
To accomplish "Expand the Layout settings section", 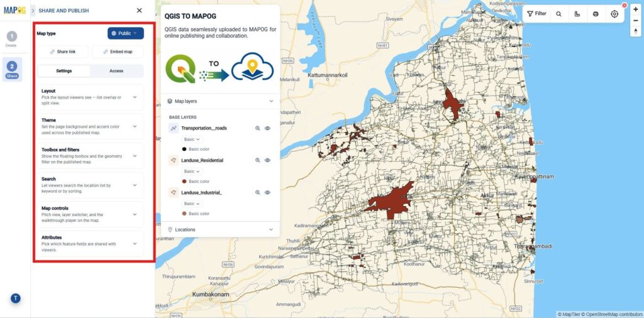I will coord(91,97).
